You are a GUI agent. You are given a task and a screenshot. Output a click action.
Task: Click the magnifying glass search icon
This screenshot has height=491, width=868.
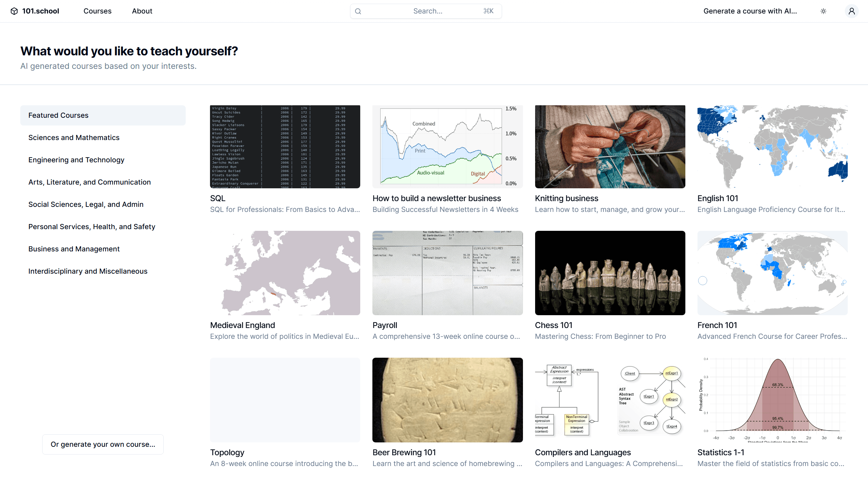[358, 11]
